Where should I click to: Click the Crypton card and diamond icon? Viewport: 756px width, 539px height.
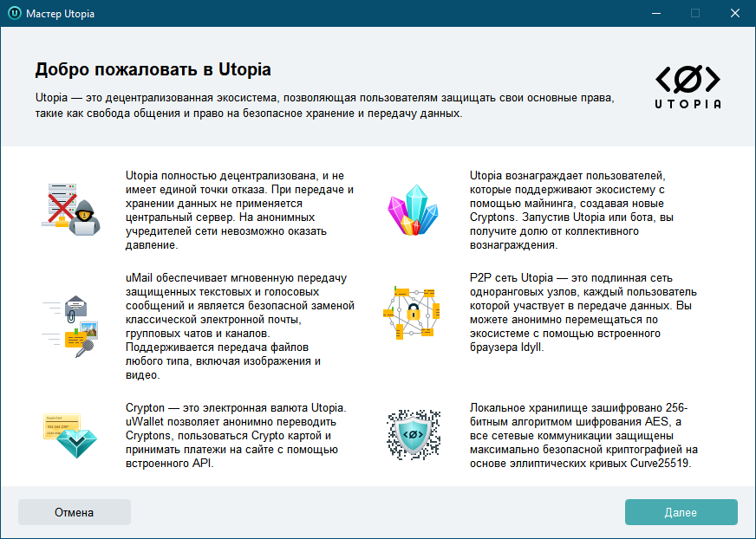click(x=70, y=435)
